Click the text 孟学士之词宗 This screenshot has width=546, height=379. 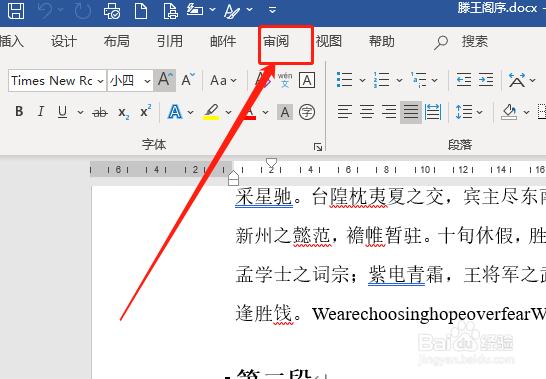point(292,274)
